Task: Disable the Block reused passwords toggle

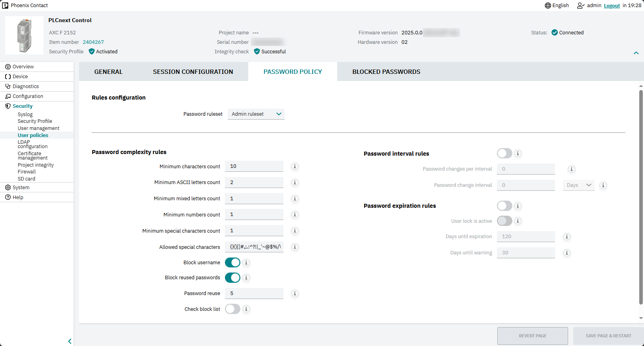Action: pos(232,278)
